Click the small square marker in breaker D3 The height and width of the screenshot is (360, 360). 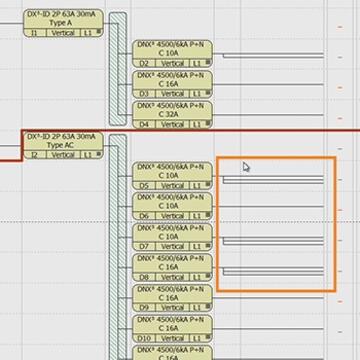pos(208,93)
